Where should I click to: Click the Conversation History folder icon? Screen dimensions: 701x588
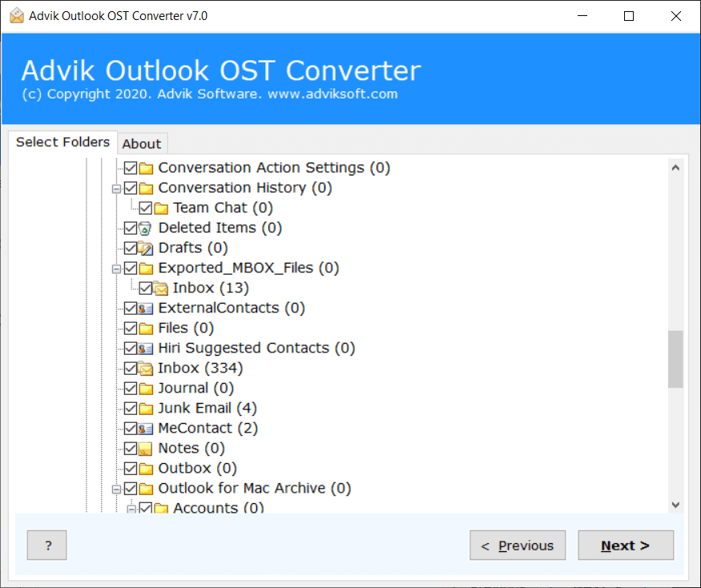(146, 188)
